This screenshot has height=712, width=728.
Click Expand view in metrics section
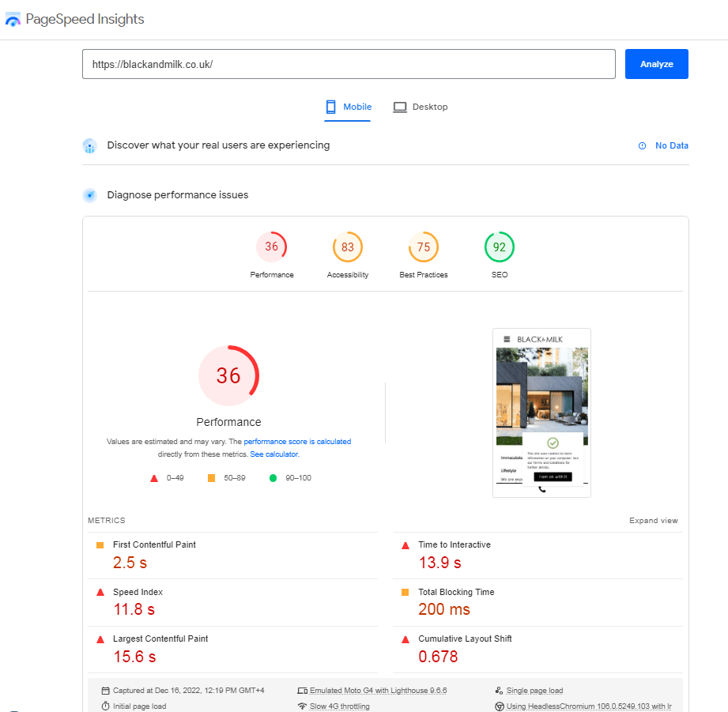[x=653, y=521]
